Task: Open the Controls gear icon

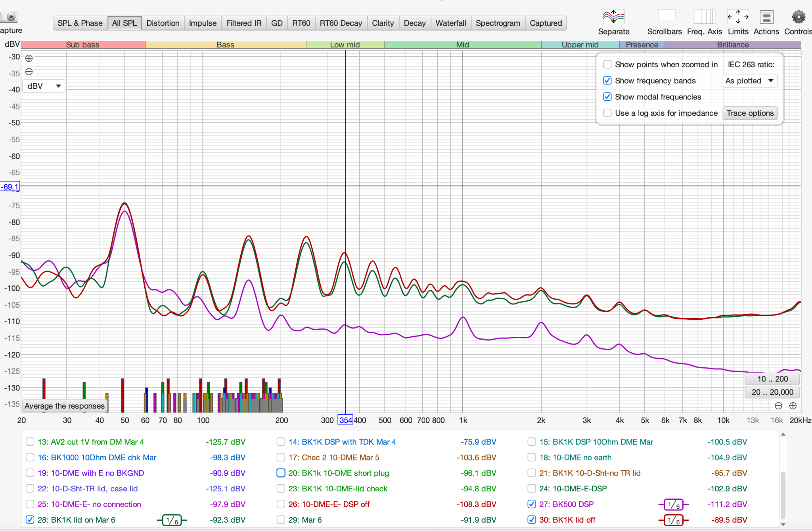Action: (x=798, y=17)
